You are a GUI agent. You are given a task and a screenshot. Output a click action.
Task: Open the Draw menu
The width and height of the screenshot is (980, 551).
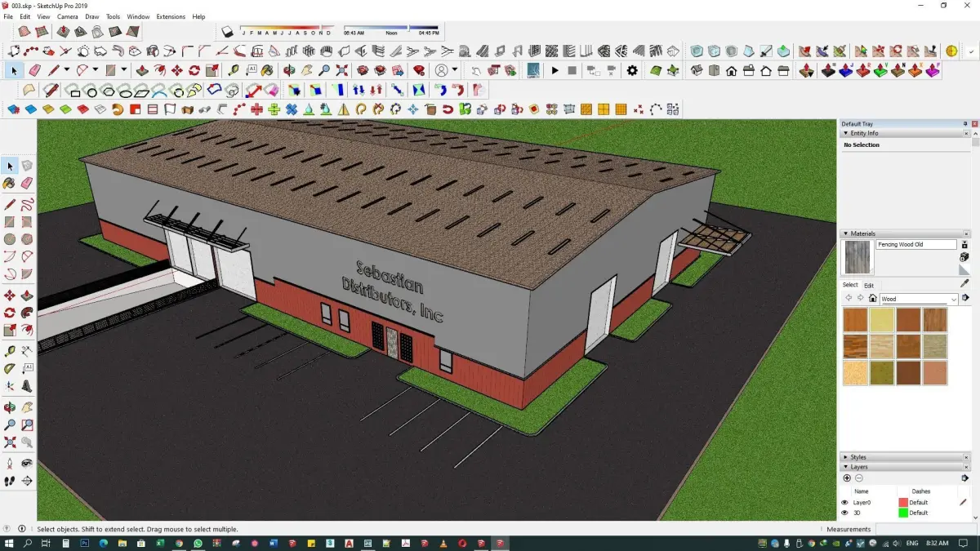pos(92,16)
